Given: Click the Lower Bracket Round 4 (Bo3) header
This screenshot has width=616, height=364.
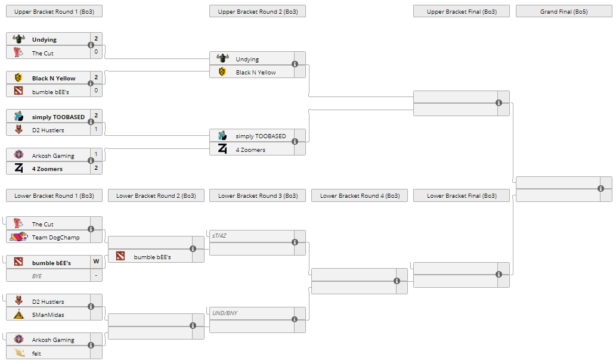Looking at the screenshot, I should [360, 195].
